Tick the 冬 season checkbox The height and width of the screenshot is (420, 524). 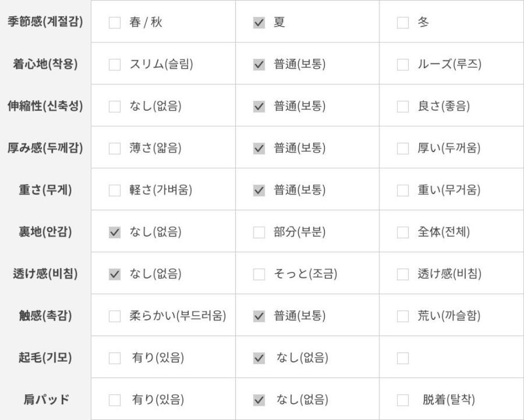tap(403, 23)
